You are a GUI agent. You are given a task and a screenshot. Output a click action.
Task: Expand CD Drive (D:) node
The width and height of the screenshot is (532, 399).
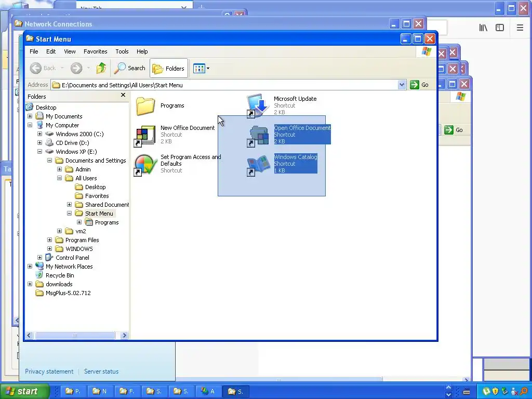(39, 143)
